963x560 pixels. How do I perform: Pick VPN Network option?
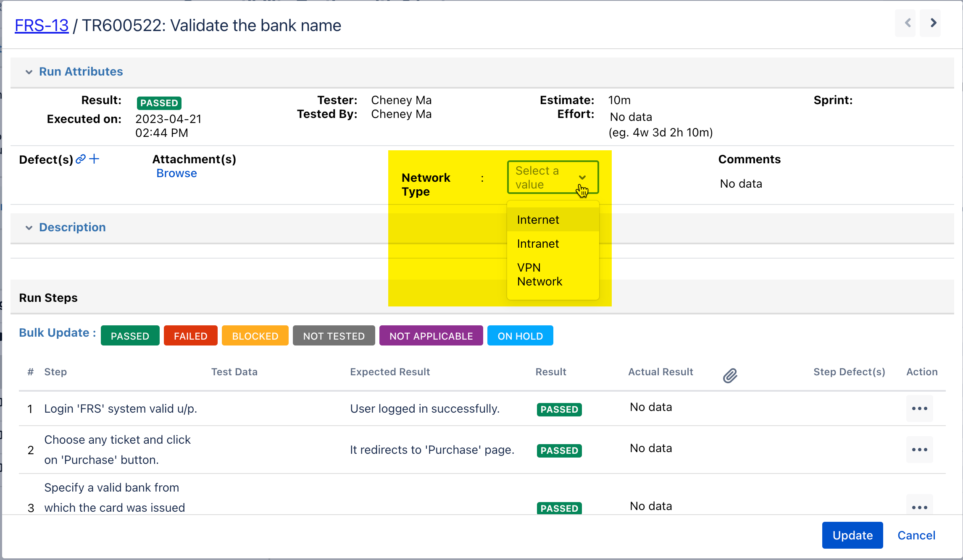pyautogui.click(x=540, y=275)
